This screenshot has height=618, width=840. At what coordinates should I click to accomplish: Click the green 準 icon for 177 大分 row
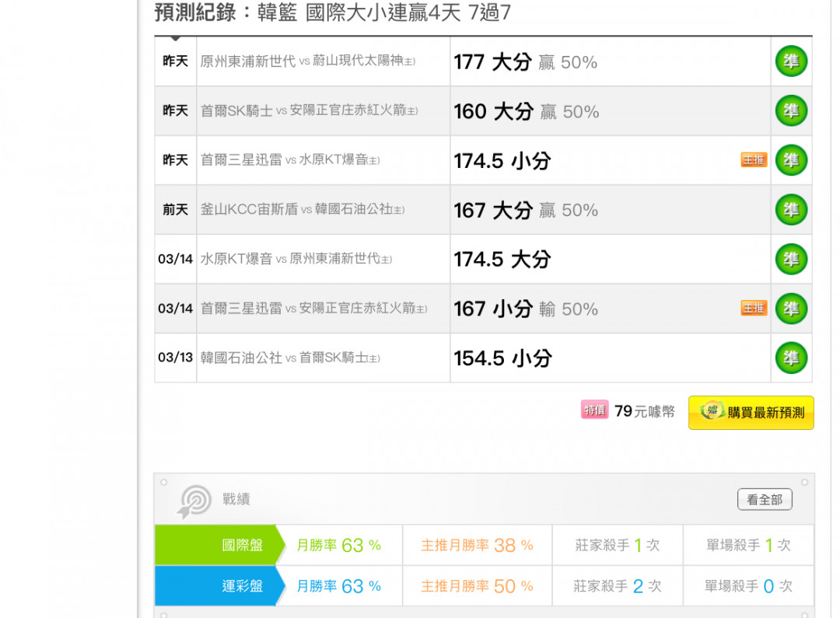[791, 61]
